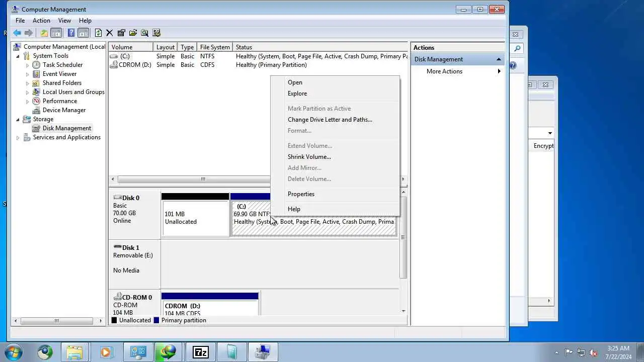Expand the Local Users and Groups arrow
The width and height of the screenshot is (644, 362).
27,92
